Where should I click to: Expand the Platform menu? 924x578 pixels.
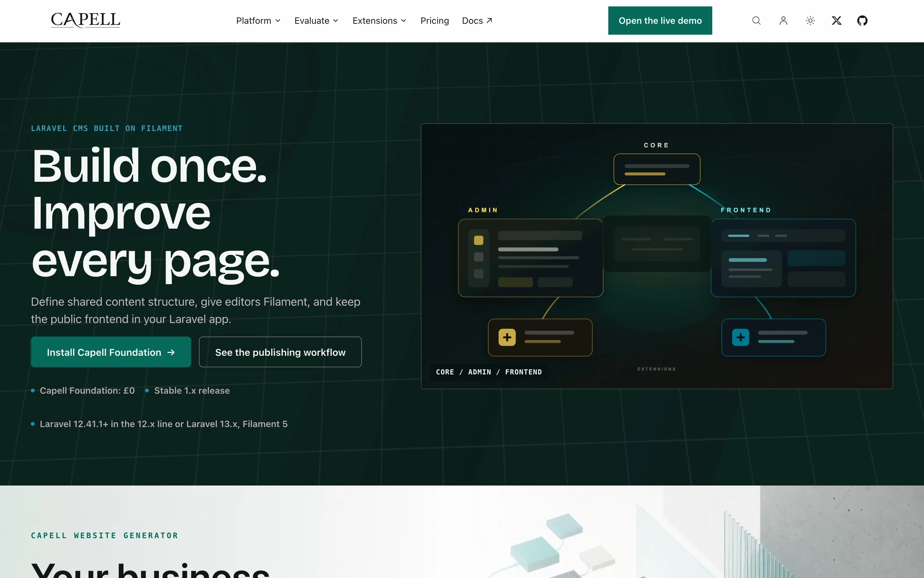pos(259,21)
